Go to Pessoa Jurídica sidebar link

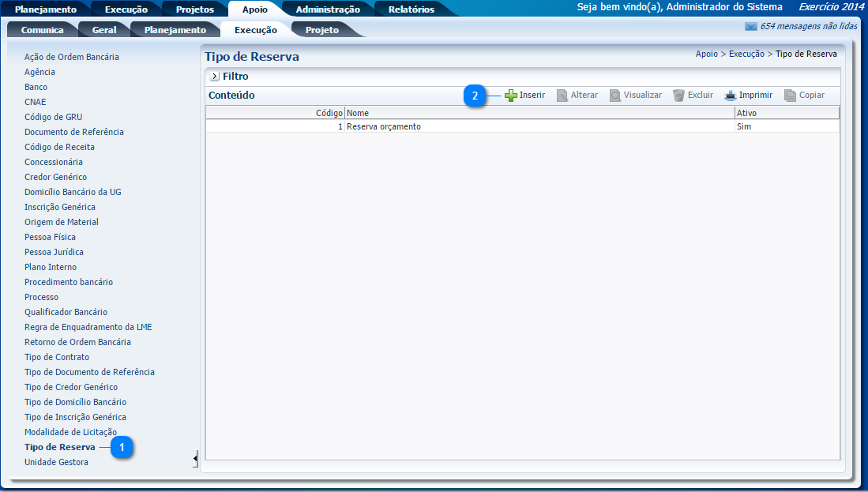54,252
